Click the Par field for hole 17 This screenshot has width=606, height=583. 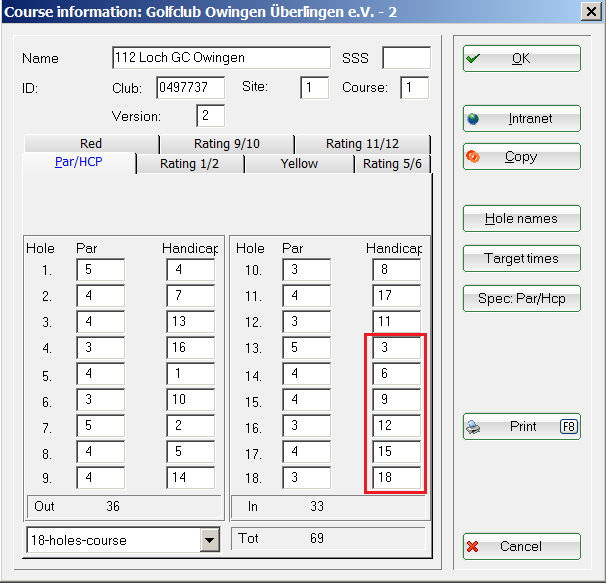(x=307, y=452)
